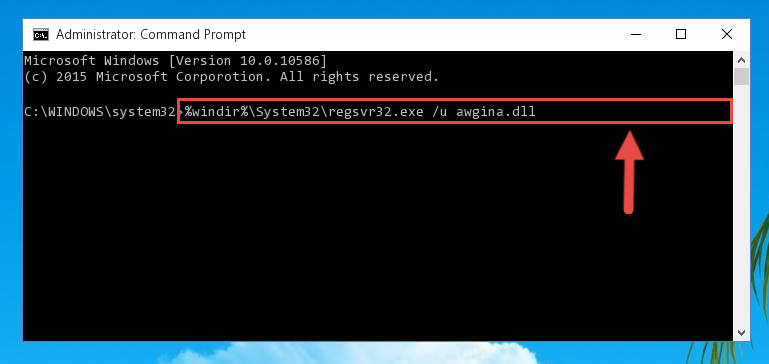The image size is (769, 364).
Task: Click the empty scrollbar track below the thumb
Action: pyautogui.click(x=742, y=205)
